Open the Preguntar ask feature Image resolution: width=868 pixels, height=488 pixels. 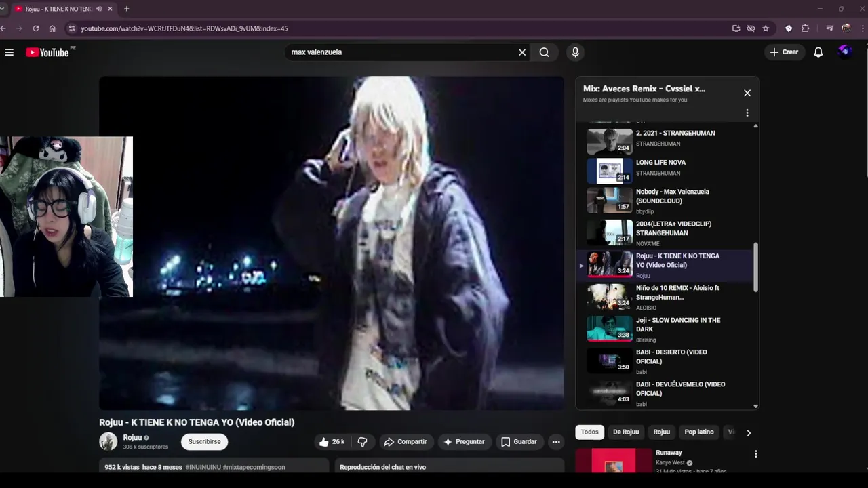coord(464,442)
